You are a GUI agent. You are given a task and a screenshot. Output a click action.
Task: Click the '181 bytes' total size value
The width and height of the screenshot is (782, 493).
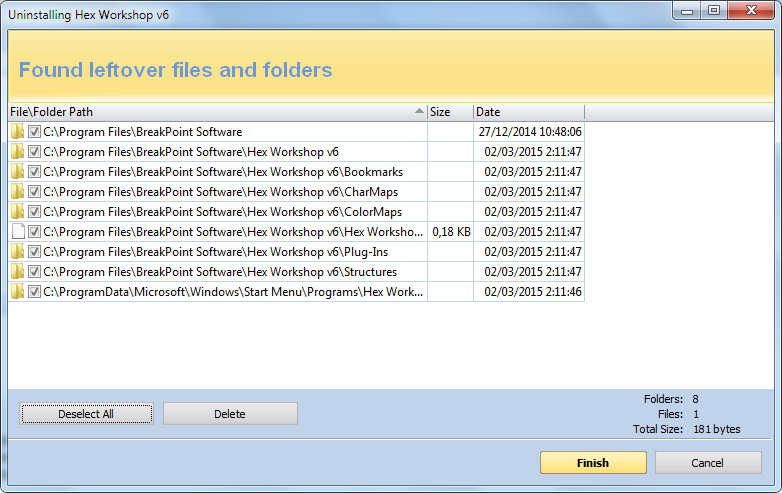[716, 429]
